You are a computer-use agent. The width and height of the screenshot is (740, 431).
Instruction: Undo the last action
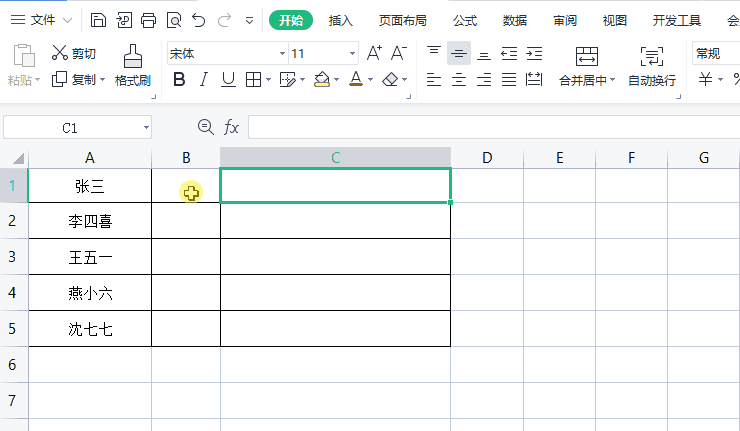(199, 20)
